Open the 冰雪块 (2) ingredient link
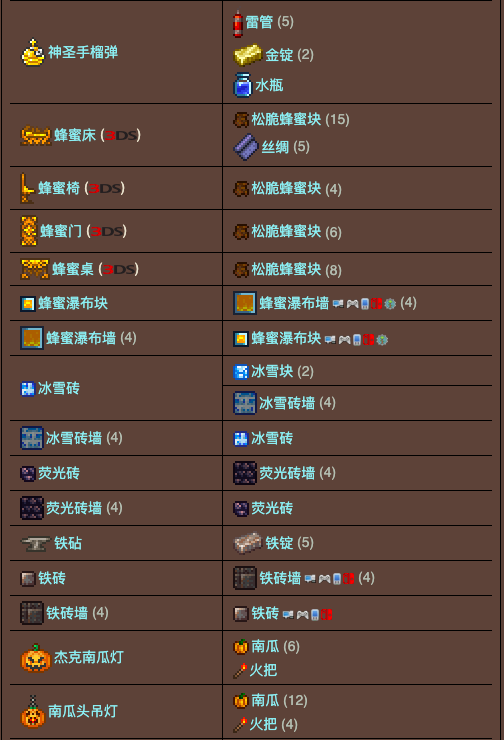This screenshot has height=740, width=504. pyautogui.click(x=272, y=371)
